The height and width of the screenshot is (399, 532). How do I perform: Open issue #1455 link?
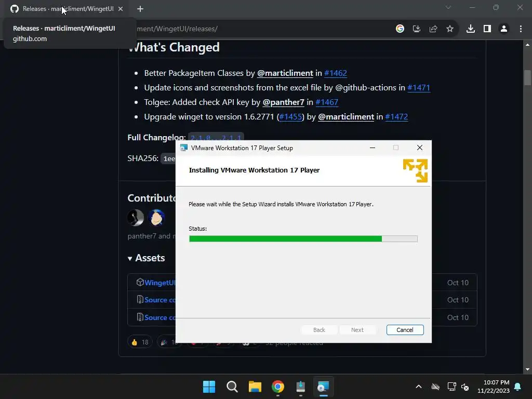pyautogui.click(x=290, y=117)
